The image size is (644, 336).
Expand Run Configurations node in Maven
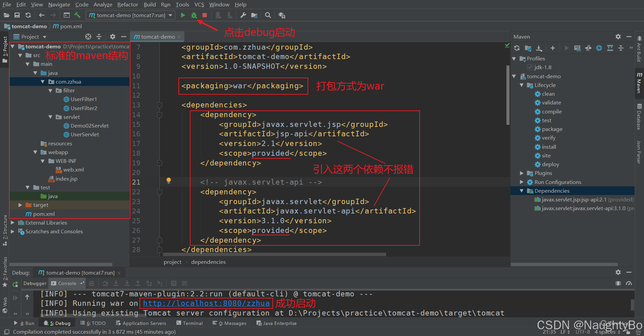[522, 182]
